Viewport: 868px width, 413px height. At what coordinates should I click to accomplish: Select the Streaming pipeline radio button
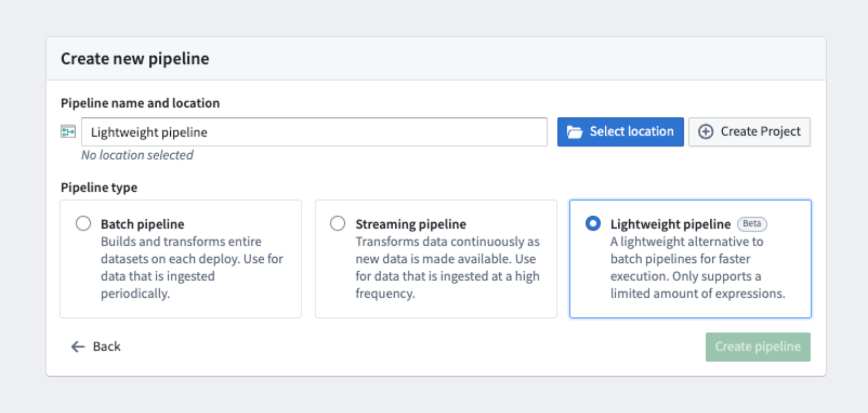338,223
